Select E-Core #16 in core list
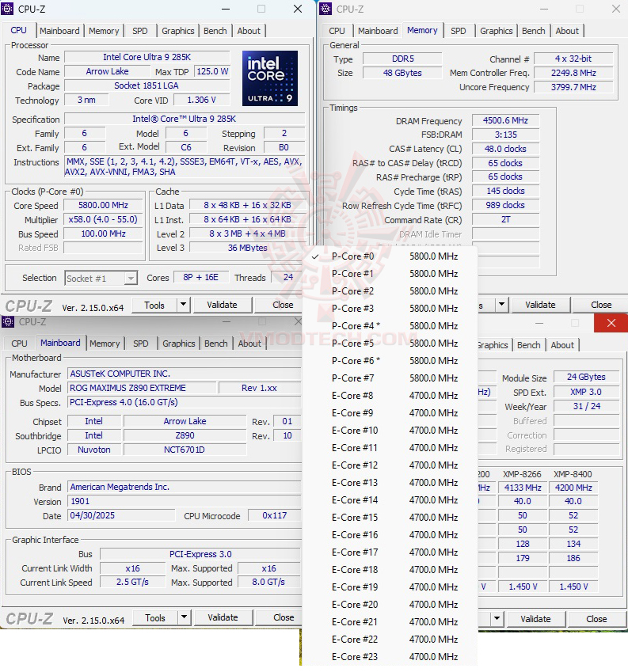 [x=390, y=535]
